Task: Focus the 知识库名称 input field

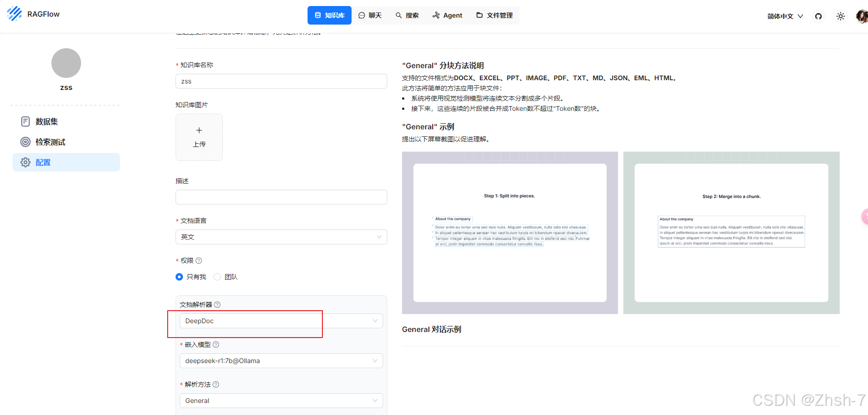Action: tap(281, 81)
